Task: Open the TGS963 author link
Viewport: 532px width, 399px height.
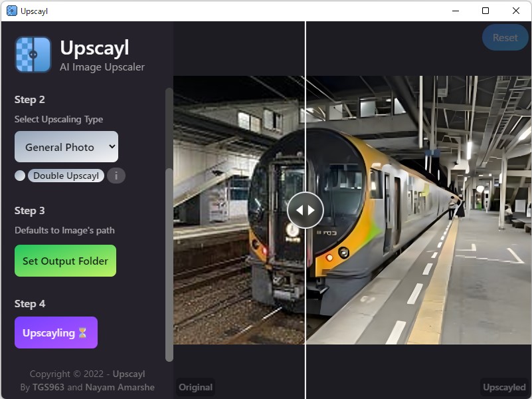Action: coord(48,387)
